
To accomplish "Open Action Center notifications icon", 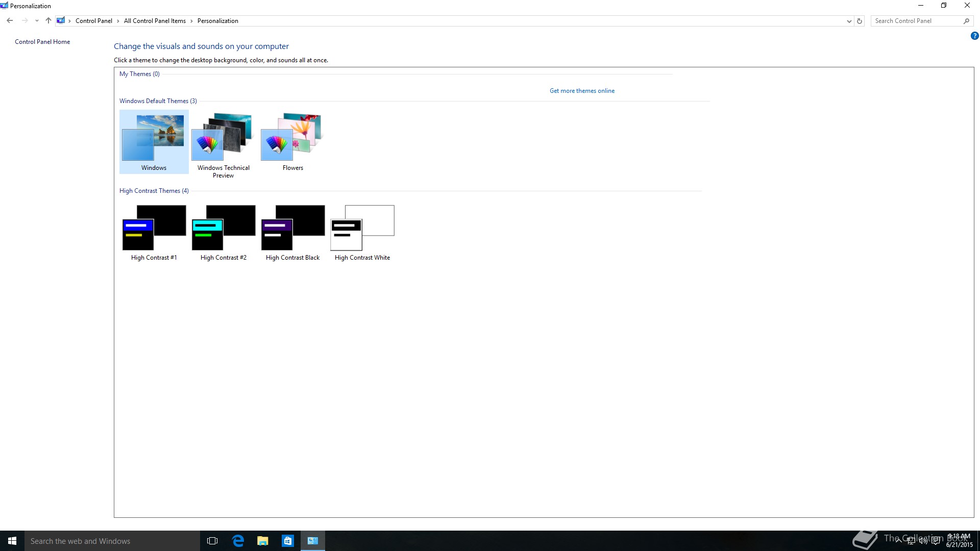I will [936, 541].
